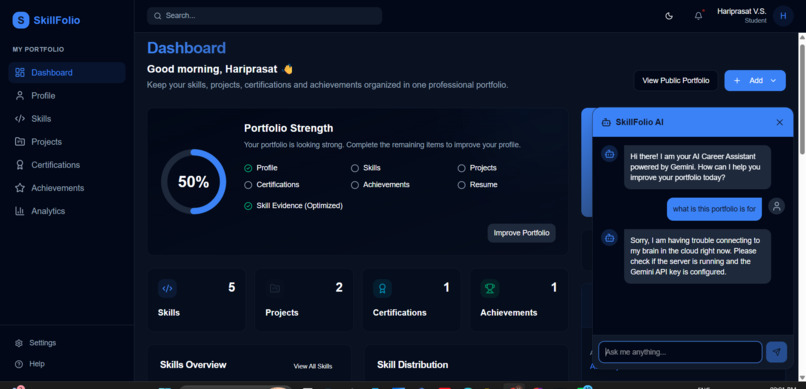Focus the Search input field
The image size is (806, 389).
(x=264, y=16)
